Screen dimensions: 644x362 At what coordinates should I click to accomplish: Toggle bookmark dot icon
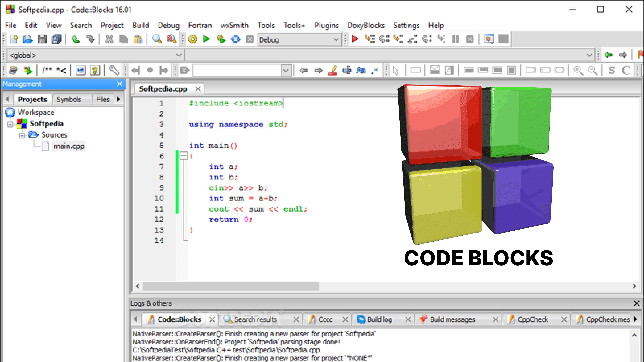[x=150, y=70]
